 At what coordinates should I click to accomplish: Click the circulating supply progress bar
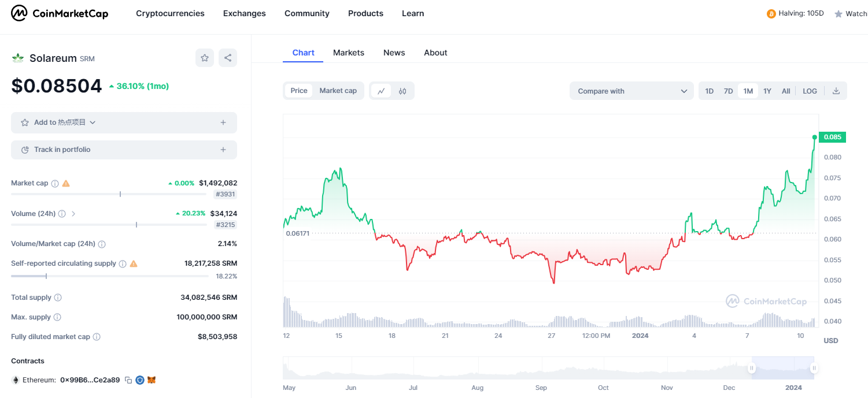(x=109, y=276)
